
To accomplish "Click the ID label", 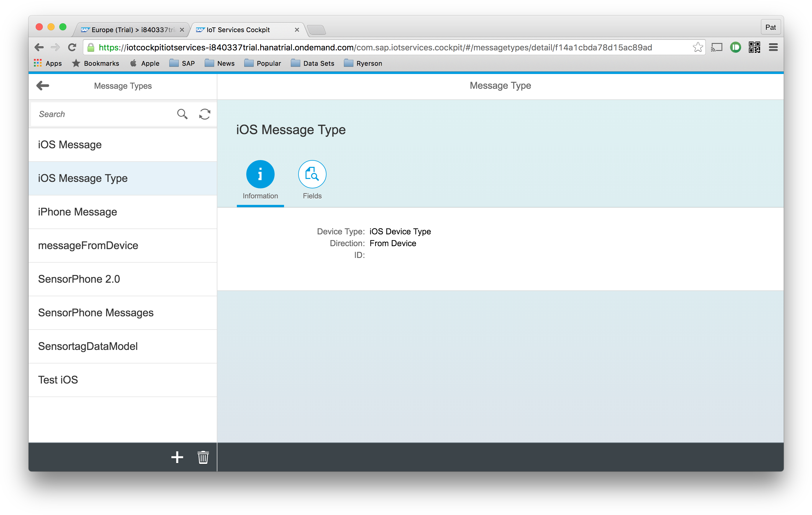I will [x=359, y=255].
